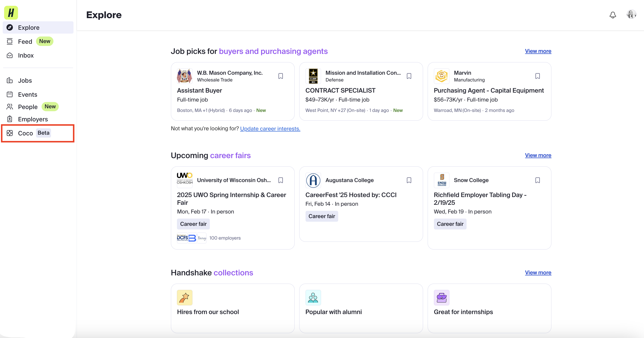Click Career fair tag on Augustana card

coord(322,216)
